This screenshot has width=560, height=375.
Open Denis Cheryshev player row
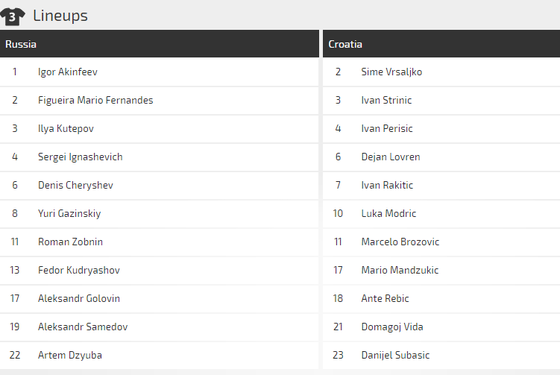point(159,185)
